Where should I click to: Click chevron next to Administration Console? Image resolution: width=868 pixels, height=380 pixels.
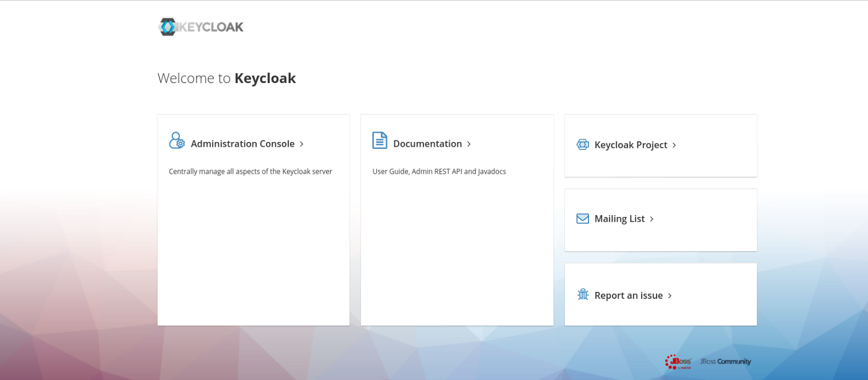(x=302, y=144)
